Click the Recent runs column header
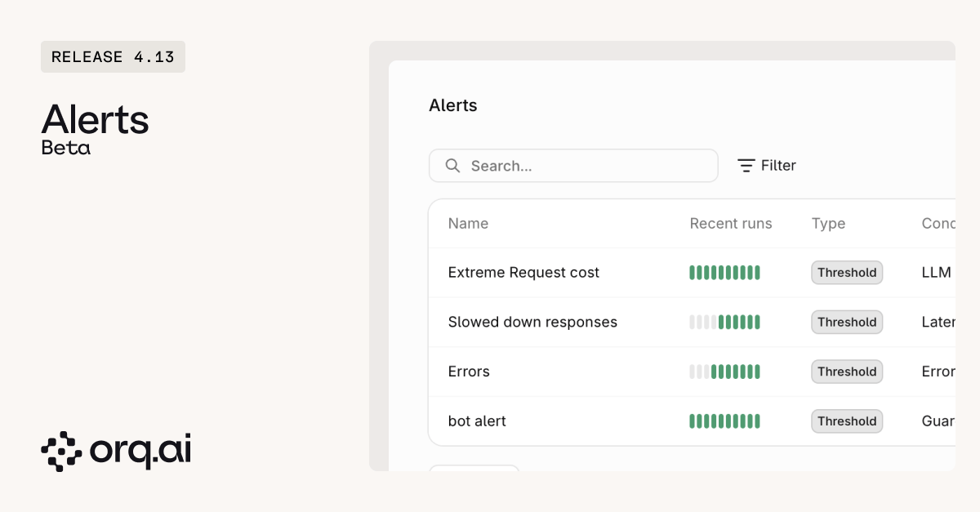The height and width of the screenshot is (512, 980). pyautogui.click(x=731, y=224)
